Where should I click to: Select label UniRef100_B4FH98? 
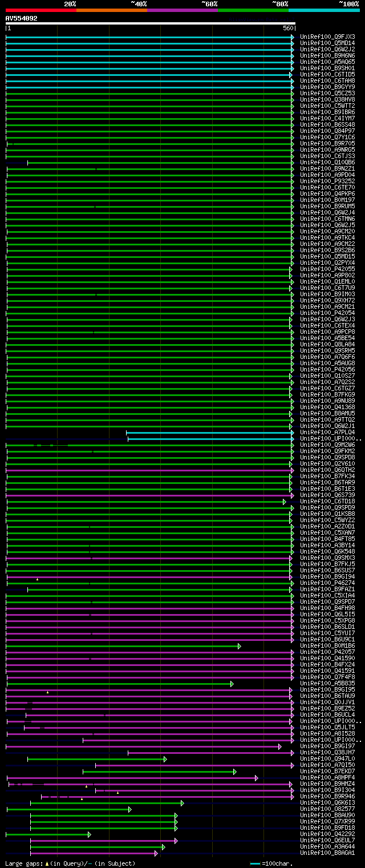tap(327, 608)
